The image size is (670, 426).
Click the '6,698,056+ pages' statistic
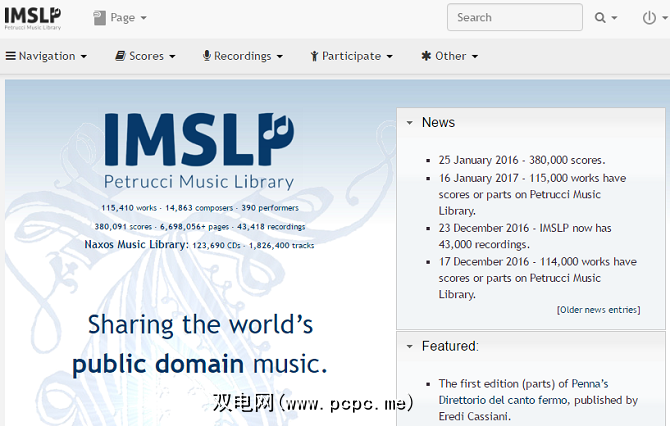194,227
